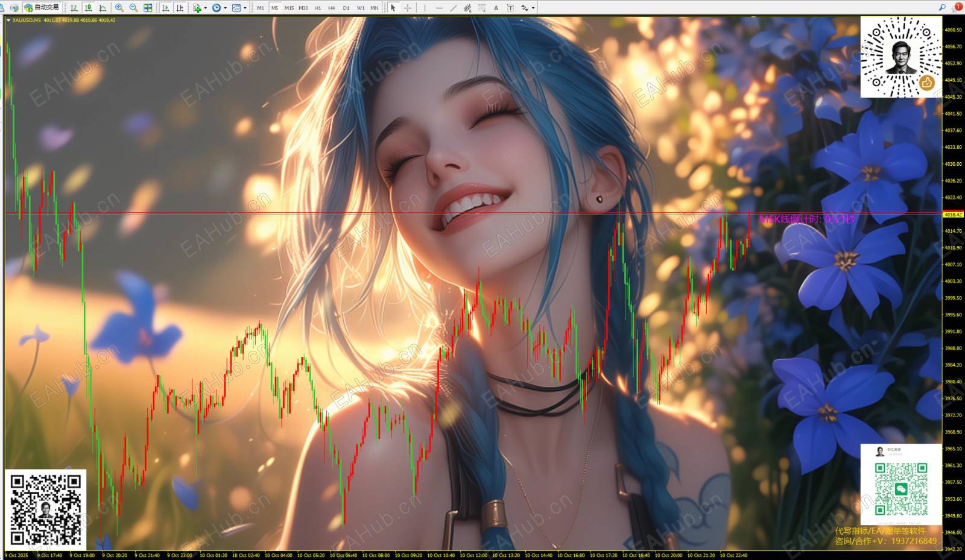Select the M1 timeframe
Image resolution: width=965 pixels, height=560 pixels.
[x=261, y=8]
